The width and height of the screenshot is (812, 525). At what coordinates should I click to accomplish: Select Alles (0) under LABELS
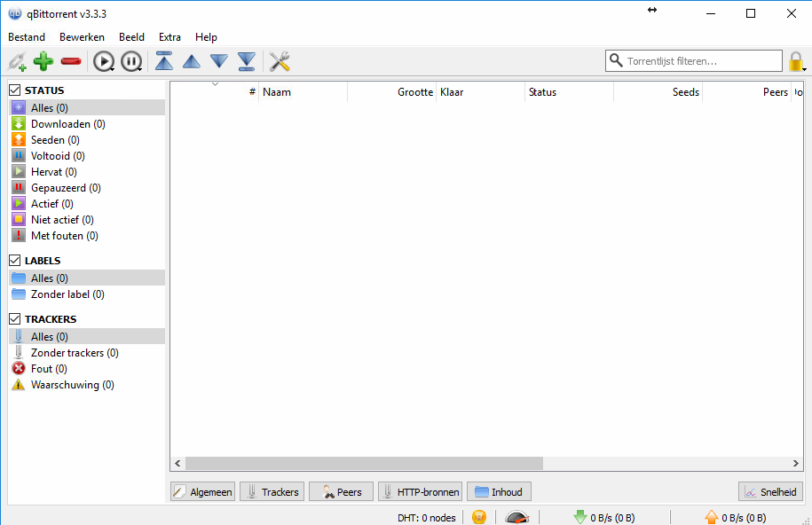87,278
